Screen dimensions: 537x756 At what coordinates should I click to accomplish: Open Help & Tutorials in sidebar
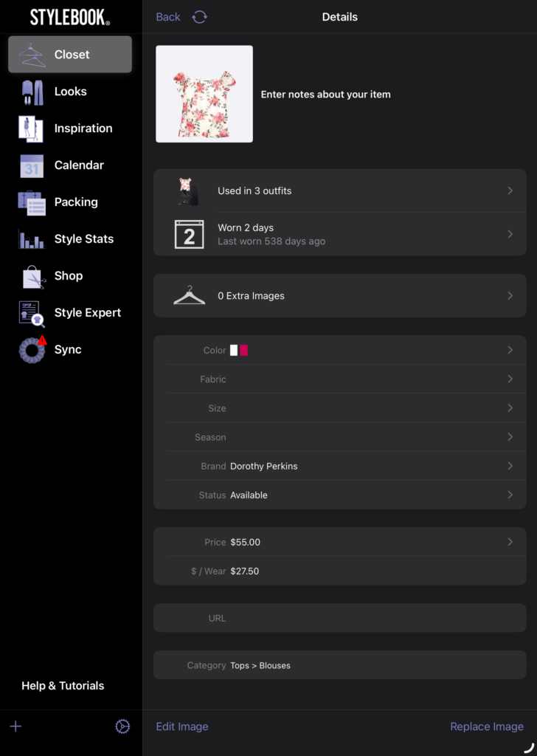point(63,685)
